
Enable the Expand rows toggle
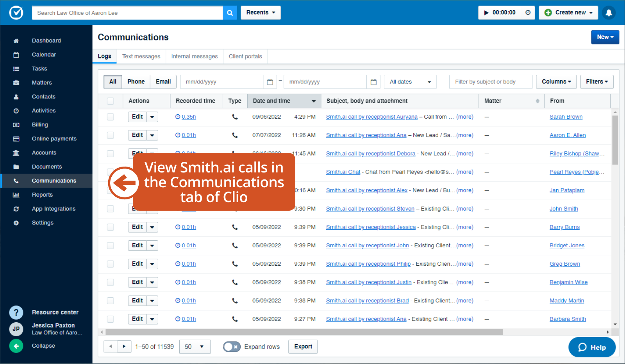click(x=232, y=346)
